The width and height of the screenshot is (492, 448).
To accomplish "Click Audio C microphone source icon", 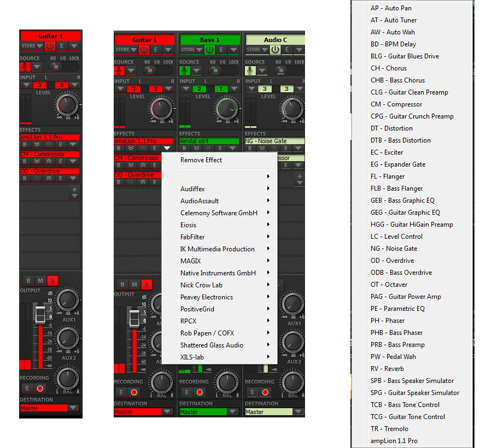I will (250, 70).
